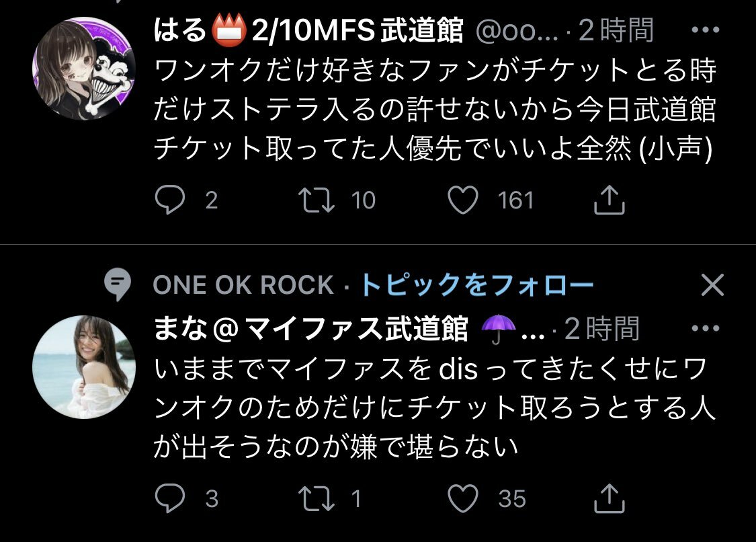
Task: Tap the topic speech bubble icon
Action: tap(117, 284)
